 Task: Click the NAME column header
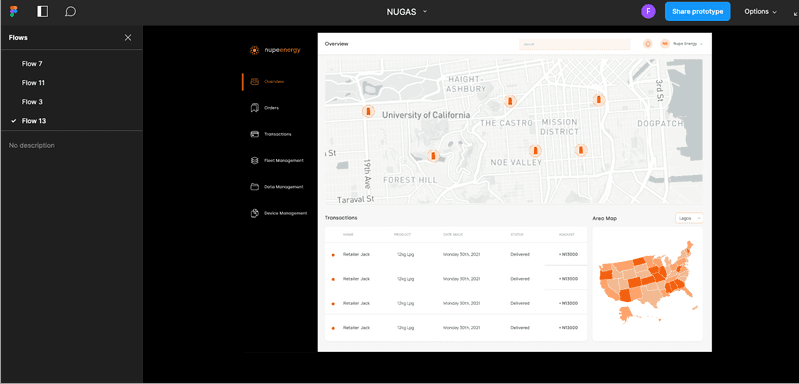(348, 235)
